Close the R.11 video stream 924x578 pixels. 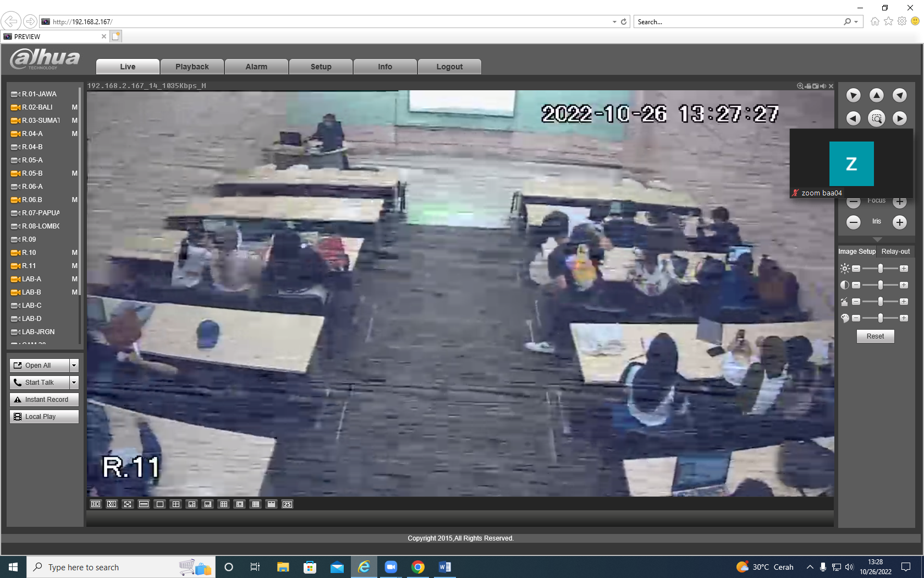pos(831,86)
